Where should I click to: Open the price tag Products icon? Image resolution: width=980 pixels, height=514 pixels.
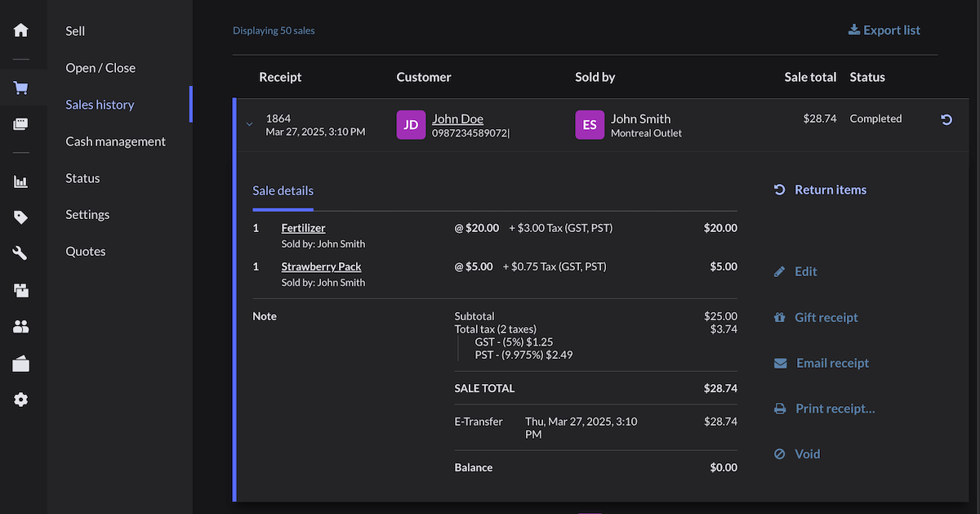(20, 217)
